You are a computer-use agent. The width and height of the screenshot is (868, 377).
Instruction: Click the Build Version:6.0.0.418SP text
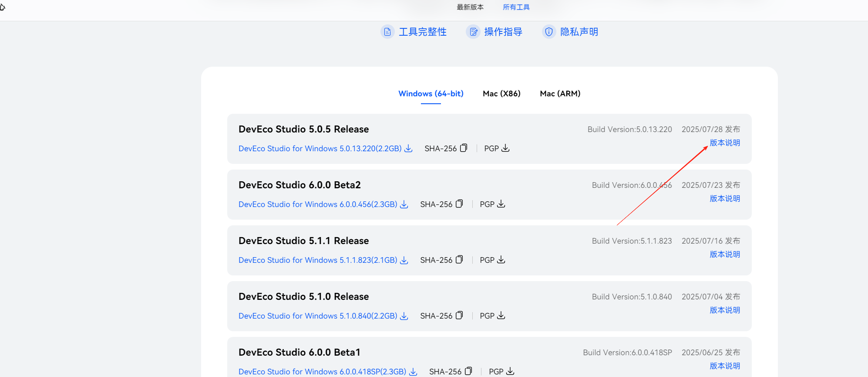click(628, 353)
